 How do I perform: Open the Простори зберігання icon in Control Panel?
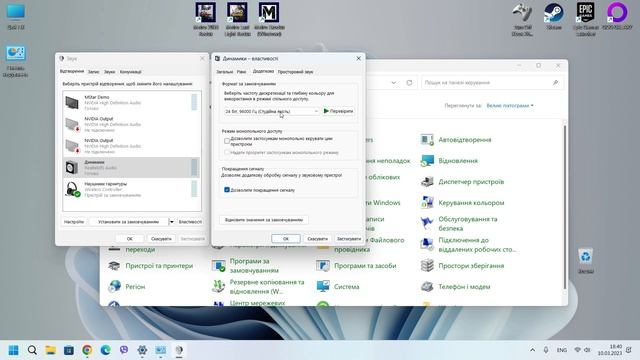click(427, 266)
